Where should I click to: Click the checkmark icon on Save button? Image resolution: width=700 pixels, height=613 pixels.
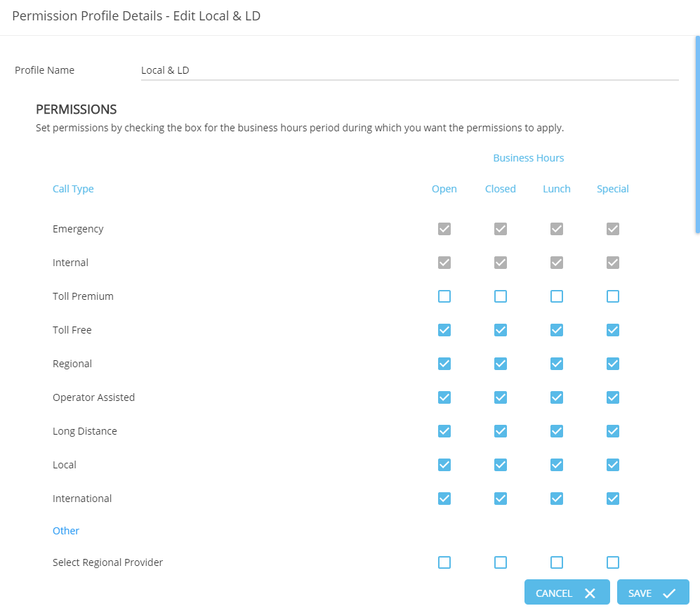(668, 593)
